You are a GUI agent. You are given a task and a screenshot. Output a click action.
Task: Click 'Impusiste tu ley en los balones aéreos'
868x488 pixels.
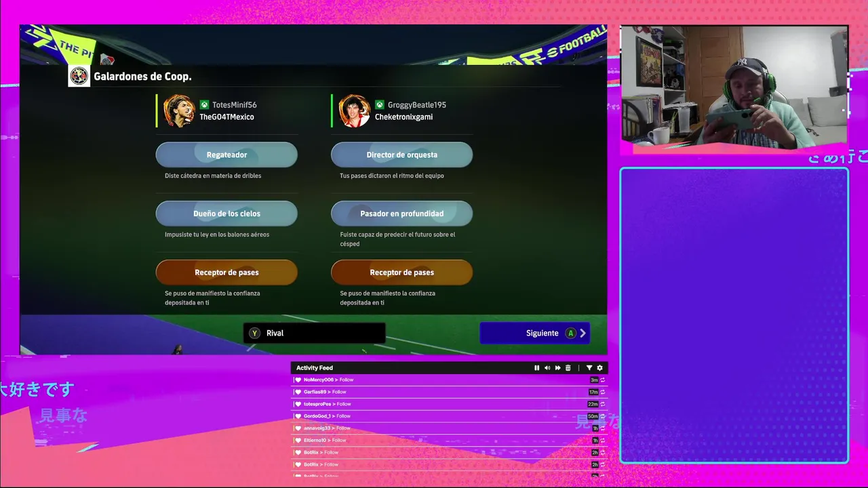(x=217, y=235)
